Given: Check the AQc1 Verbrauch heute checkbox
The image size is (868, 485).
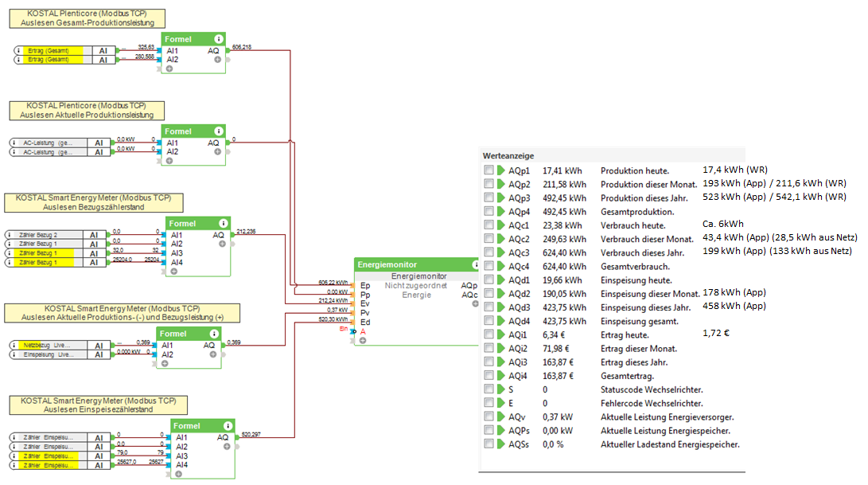Looking at the screenshot, I should (488, 225).
